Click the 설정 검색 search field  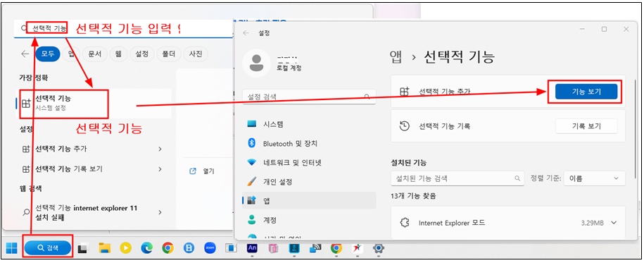(x=309, y=97)
